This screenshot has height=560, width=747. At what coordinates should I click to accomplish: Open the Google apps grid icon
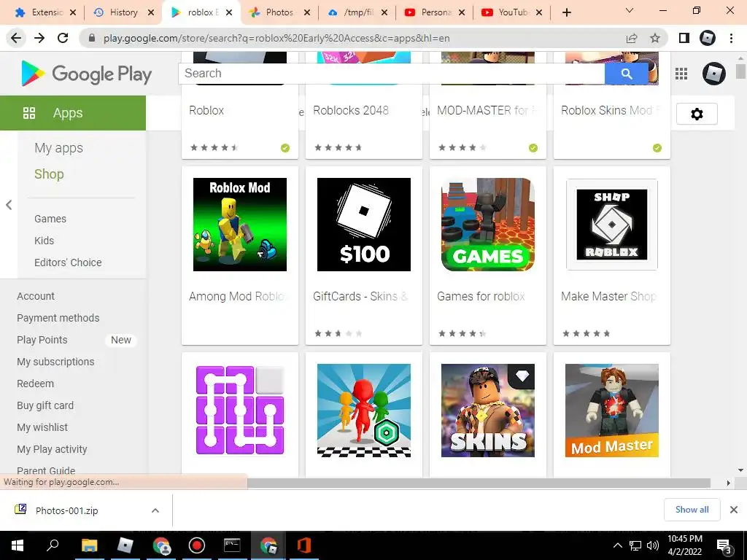coord(681,74)
